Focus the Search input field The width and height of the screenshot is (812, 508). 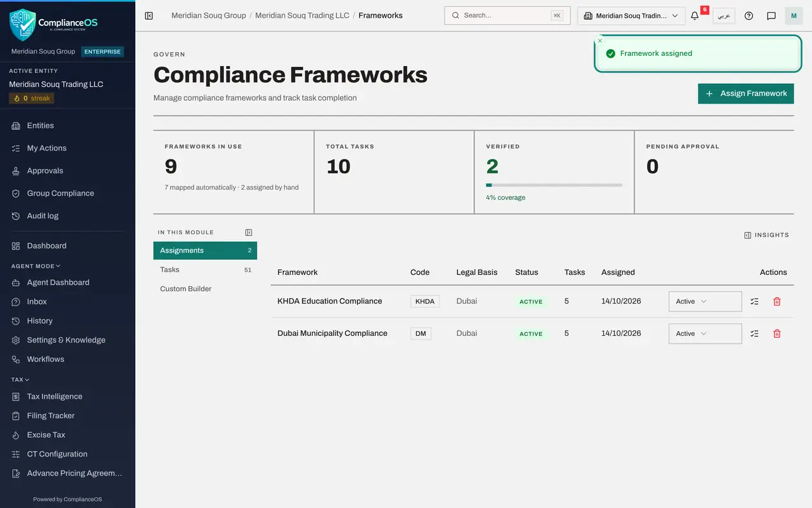click(x=507, y=16)
